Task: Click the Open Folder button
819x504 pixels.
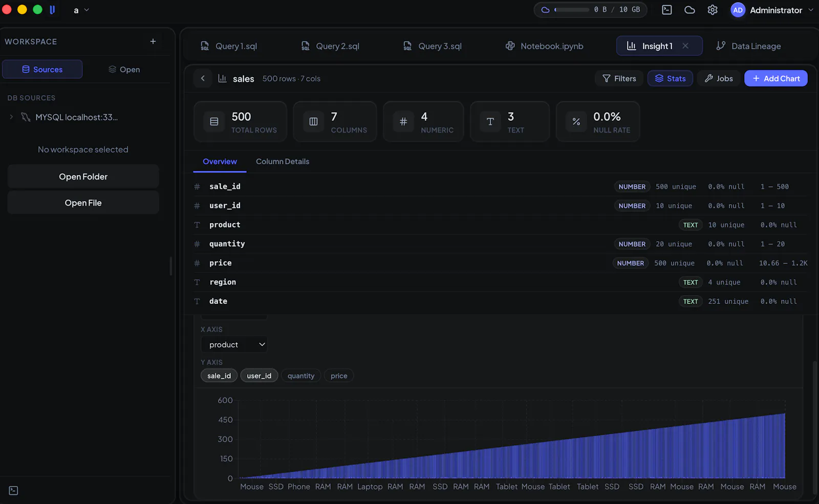Action: coord(83,177)
